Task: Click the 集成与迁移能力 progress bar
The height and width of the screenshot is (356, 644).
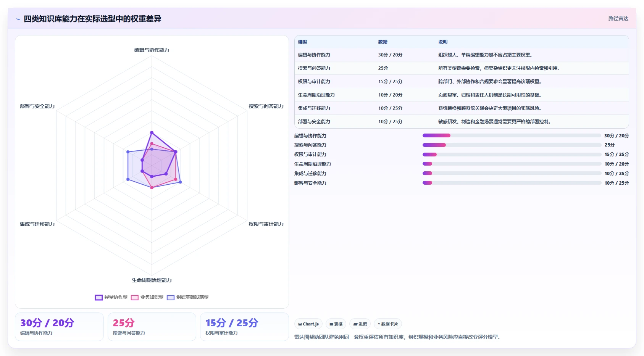Action: point(512,173)
